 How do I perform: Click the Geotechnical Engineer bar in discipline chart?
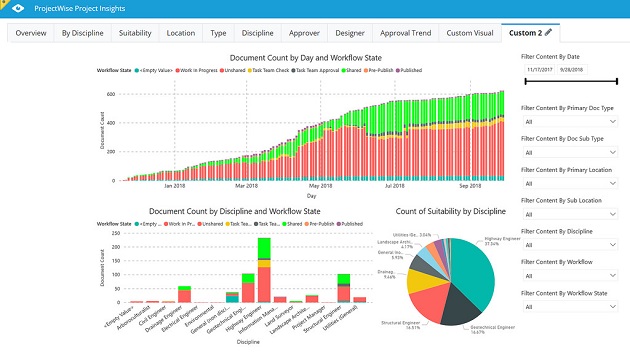click(x=248, y=288)
